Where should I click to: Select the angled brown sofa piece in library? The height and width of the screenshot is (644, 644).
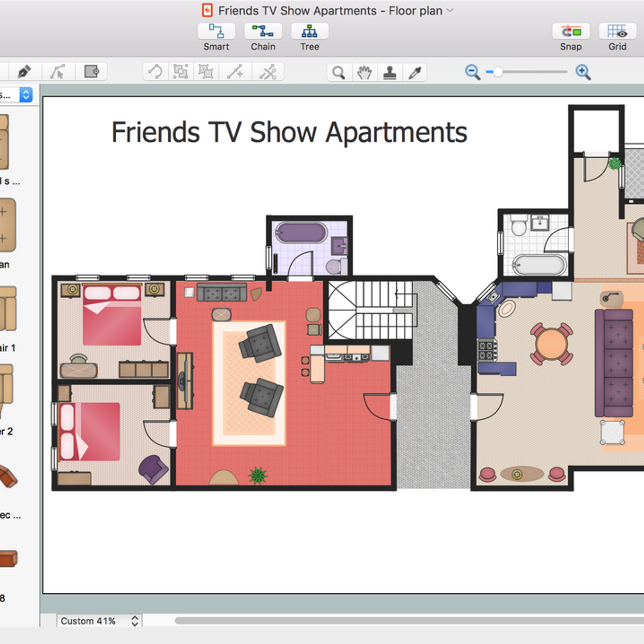coord(8,476)
